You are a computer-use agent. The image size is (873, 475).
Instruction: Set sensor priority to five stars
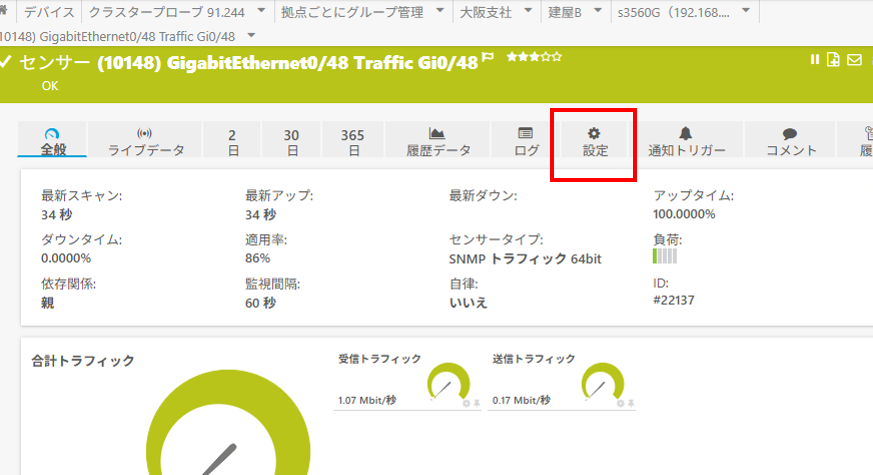(x=557, y=57)
